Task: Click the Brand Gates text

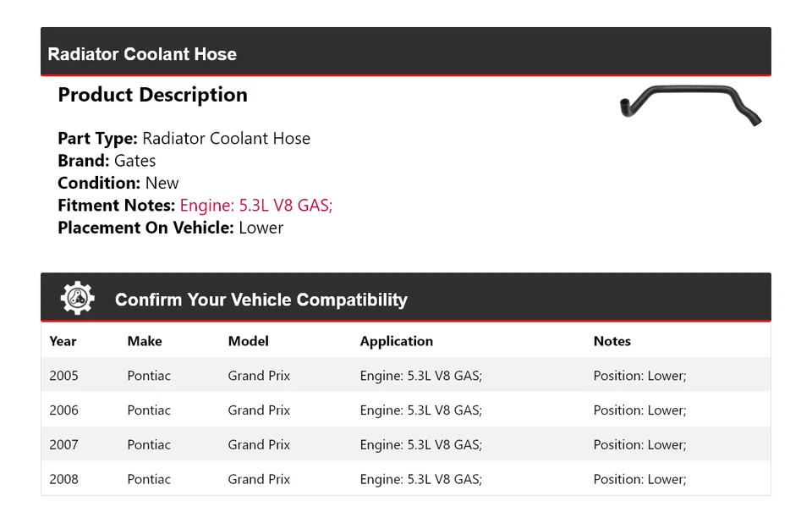Action: click(107, 161)
